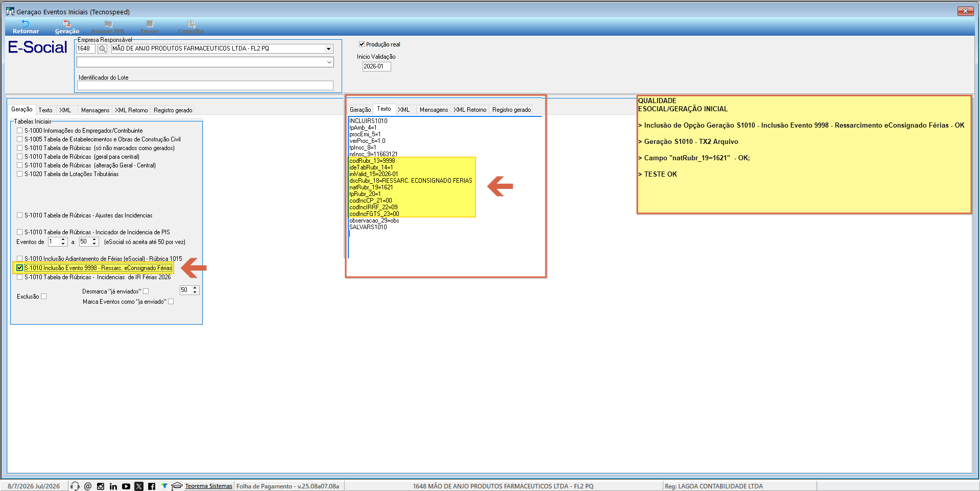The width and height of the screenshot is (980, 491).
Task: Open the Teorema Sistemas link
Action: [x=208, y=486]
